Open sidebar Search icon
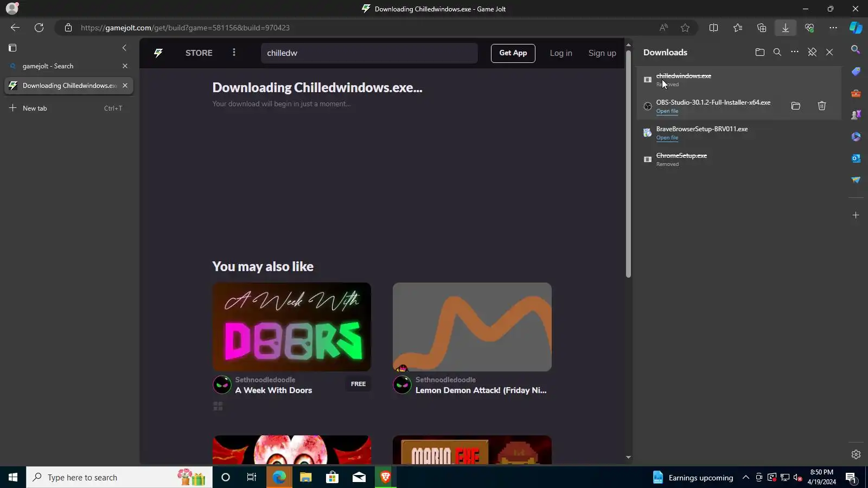Viewport: 868px width, 488px height. 856,49
